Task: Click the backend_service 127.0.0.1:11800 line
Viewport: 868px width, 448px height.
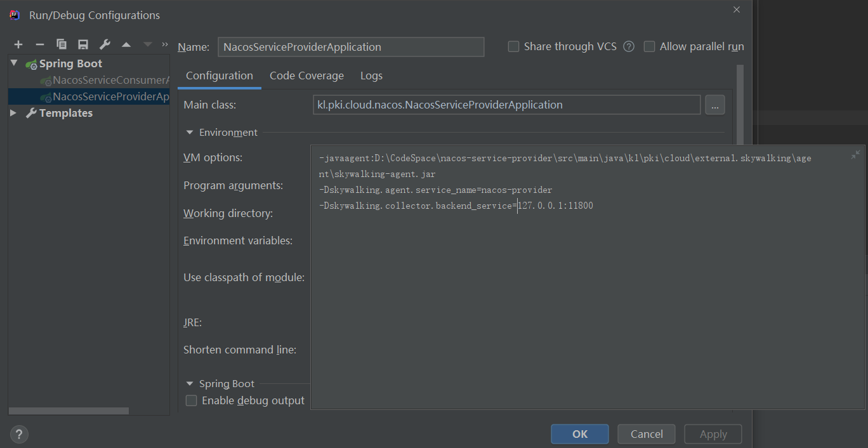Action: [x=456, y=206]
